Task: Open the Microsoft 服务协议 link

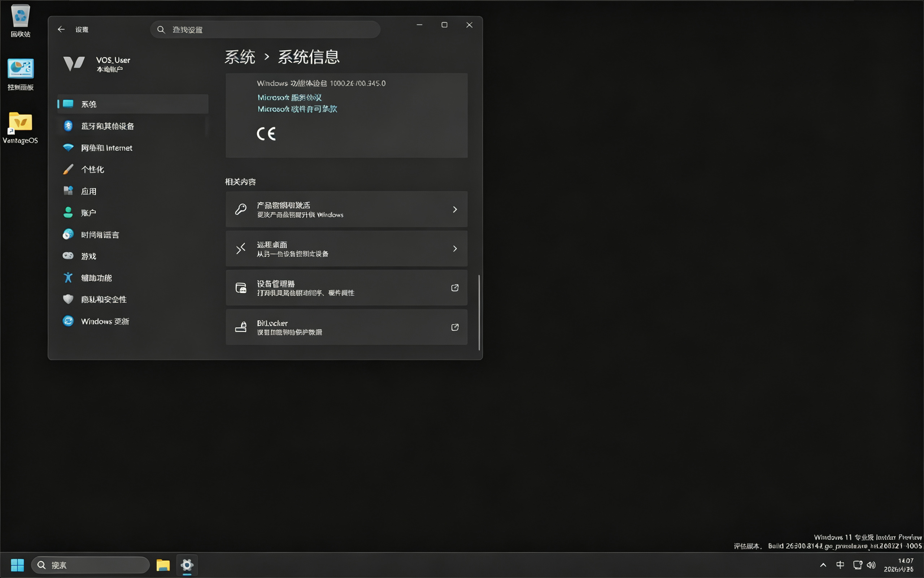Action: (x=289, y=98)
